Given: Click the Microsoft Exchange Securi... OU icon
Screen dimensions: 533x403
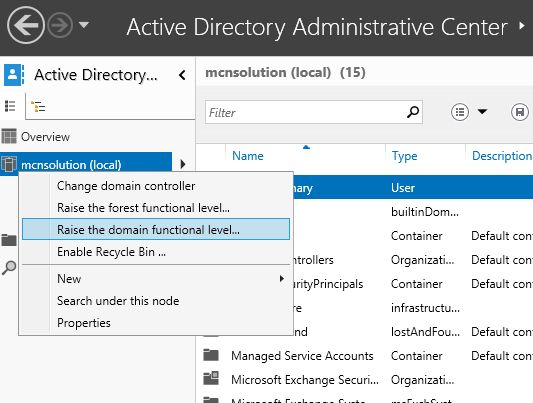Looking at the screenshot, I should pos(211,378).
